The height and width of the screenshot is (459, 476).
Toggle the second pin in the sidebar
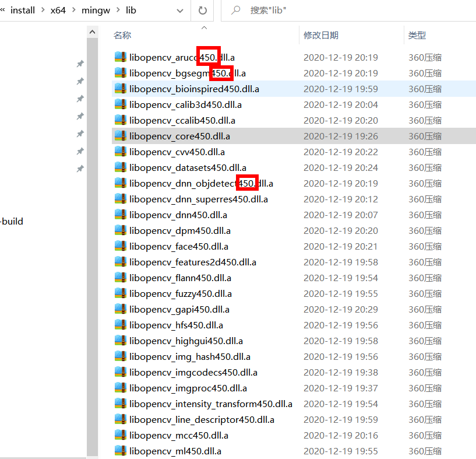coord(80,81)
